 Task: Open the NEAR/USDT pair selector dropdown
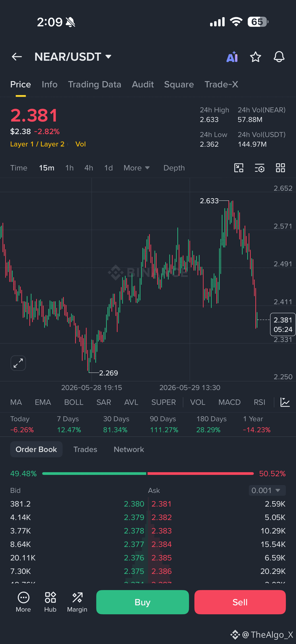tap(73, 57)
